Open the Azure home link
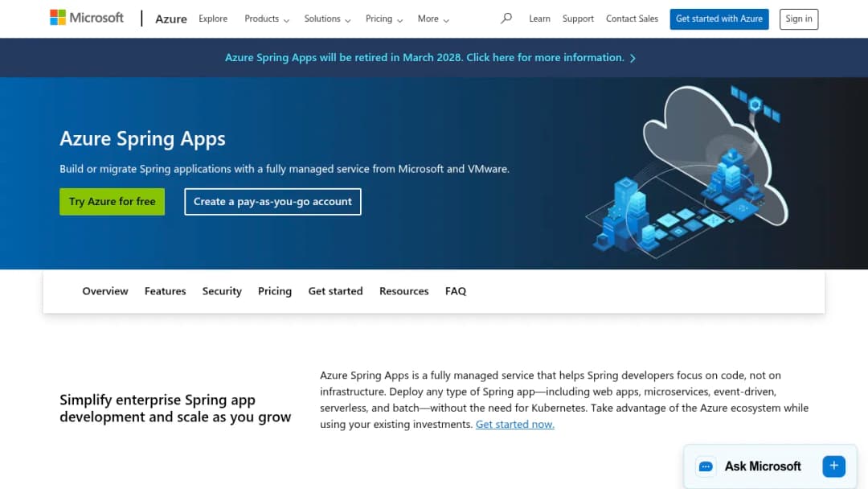 tap(171, 18)
